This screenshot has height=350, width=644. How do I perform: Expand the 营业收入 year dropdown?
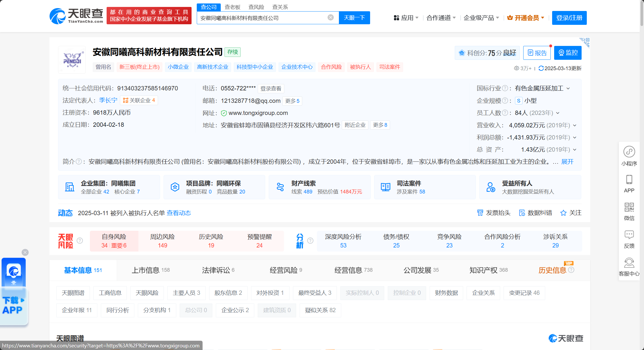click(x=575, y=125)
